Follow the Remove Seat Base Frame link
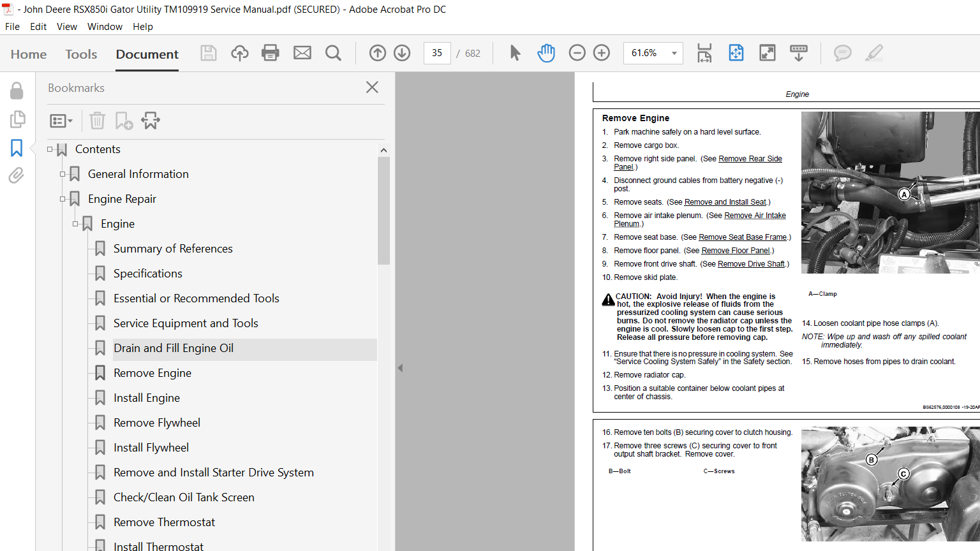 click(x=743, y=237)
